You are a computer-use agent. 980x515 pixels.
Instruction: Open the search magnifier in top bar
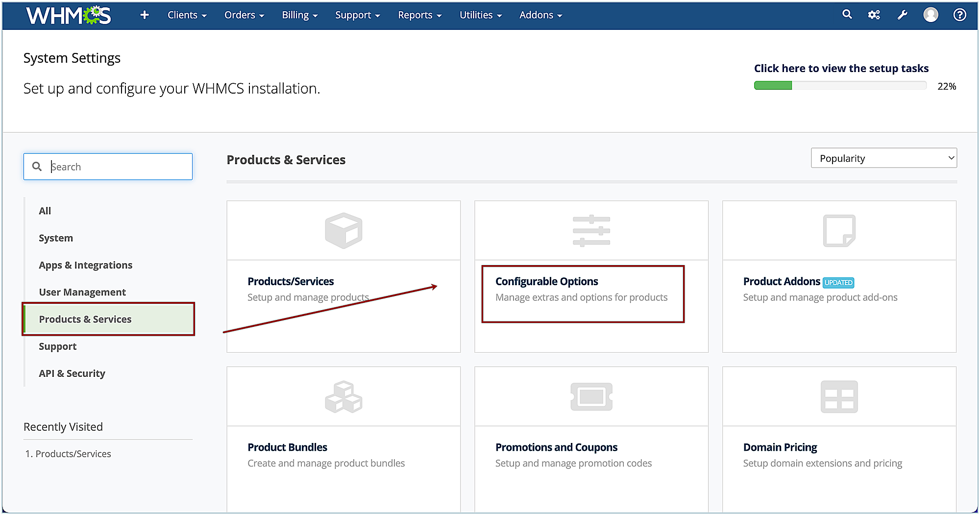tap(847, 15)
